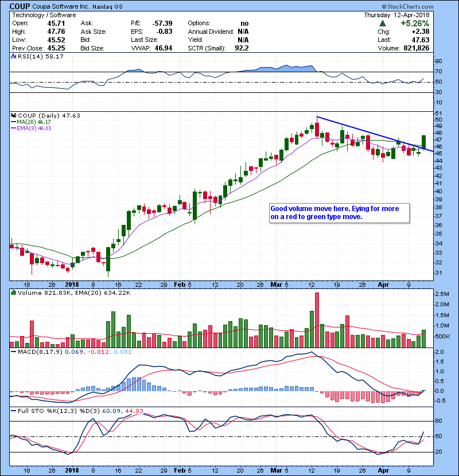Viewport: 459px width, 476px height.
Task: Click the blue descending trendline on price chart
Action: 375,134
